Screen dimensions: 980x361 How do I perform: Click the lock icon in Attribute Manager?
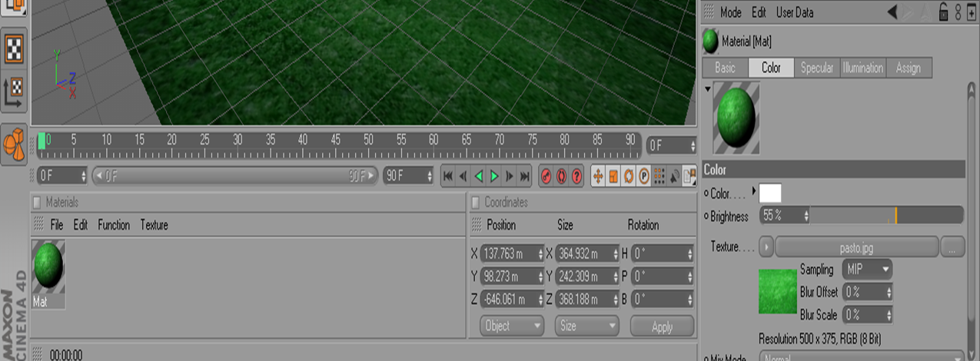click(x=943, y=12)
